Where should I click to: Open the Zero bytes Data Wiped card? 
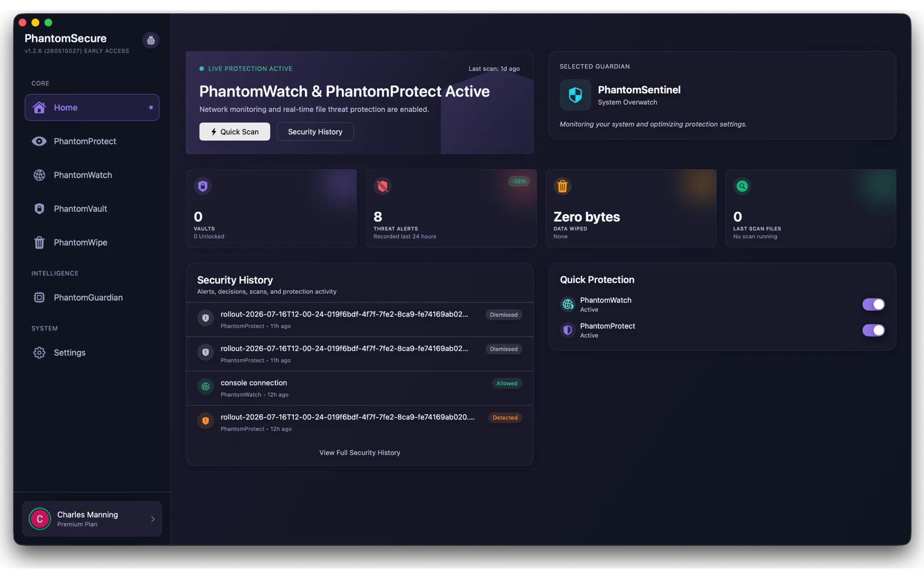(x=631, y=209)
